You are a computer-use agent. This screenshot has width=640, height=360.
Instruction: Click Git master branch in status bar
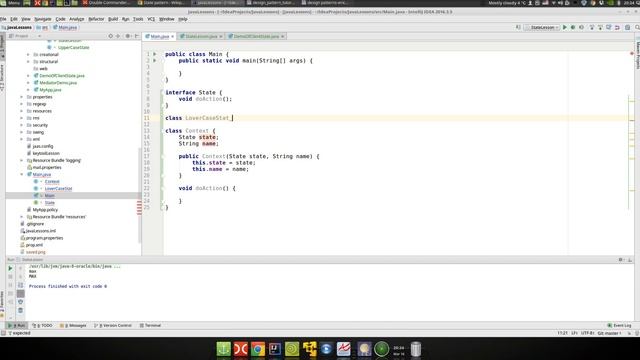pos(609,333)
